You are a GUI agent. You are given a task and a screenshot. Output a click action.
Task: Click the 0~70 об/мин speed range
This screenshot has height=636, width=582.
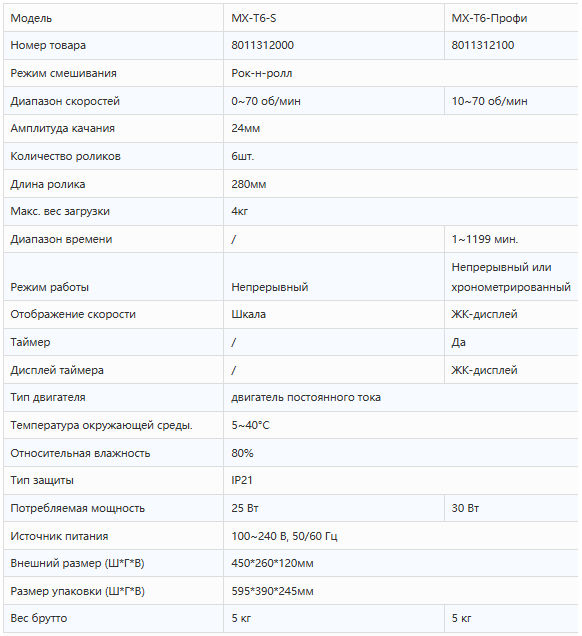point(266,101)
